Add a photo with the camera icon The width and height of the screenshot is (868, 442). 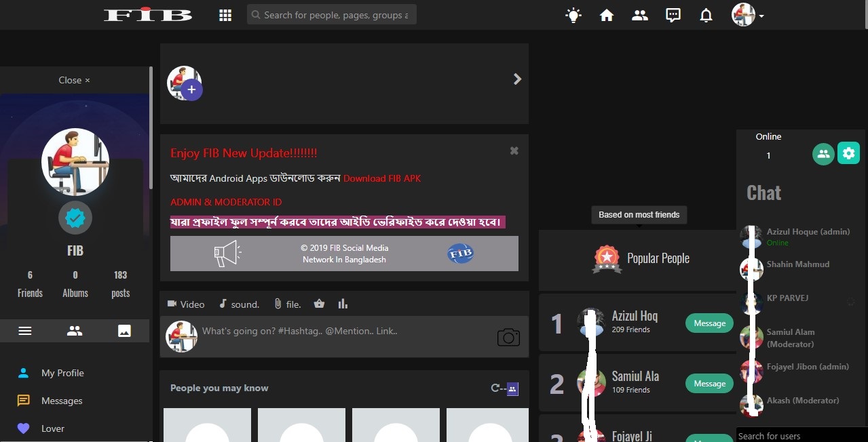point(508,337)
